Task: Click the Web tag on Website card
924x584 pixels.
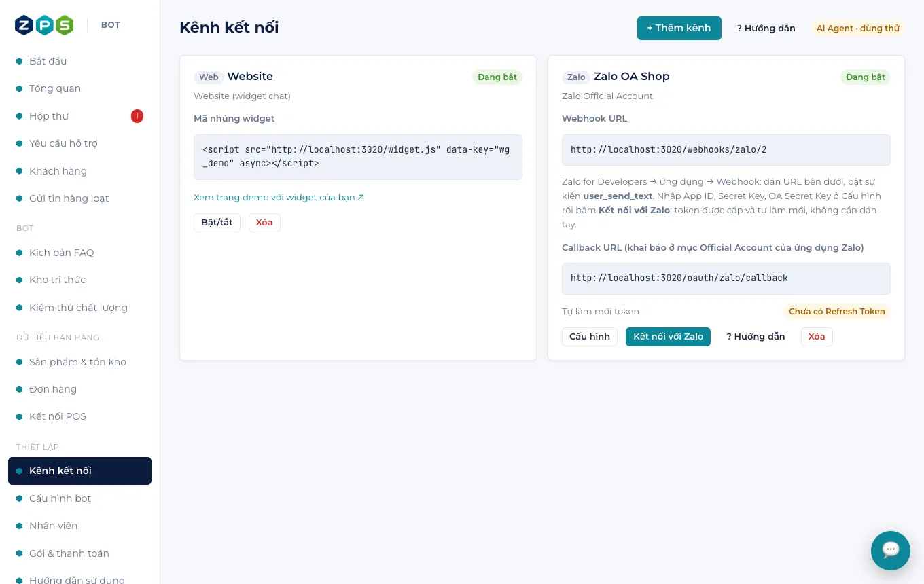Action: [x=209, y=77]
